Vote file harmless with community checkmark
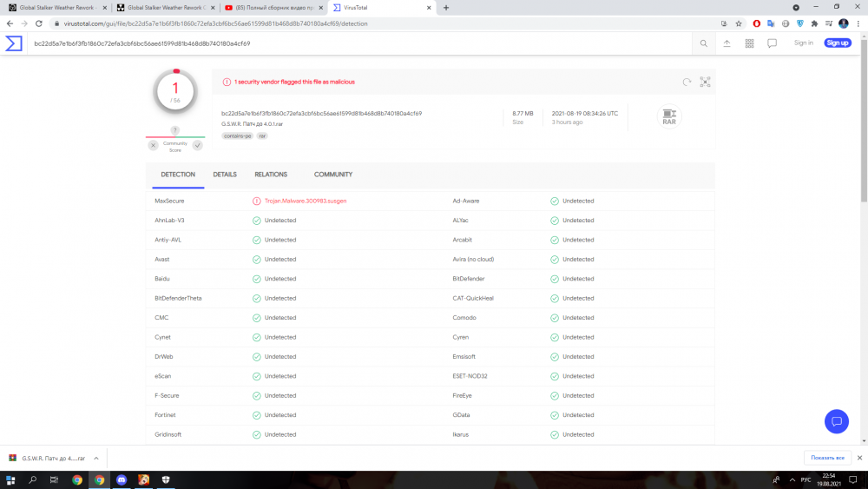This screenshot has width=868, height=489. (x=197, y=145)
